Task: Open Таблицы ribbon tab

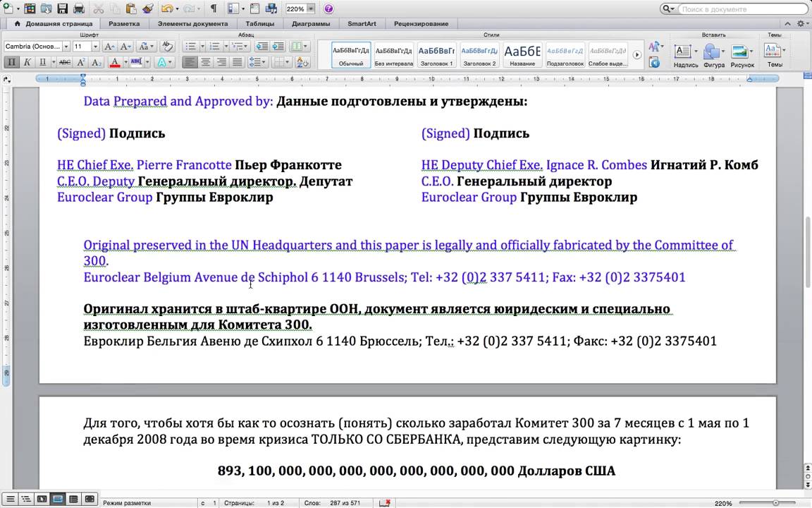Action: tap(260, 24)
